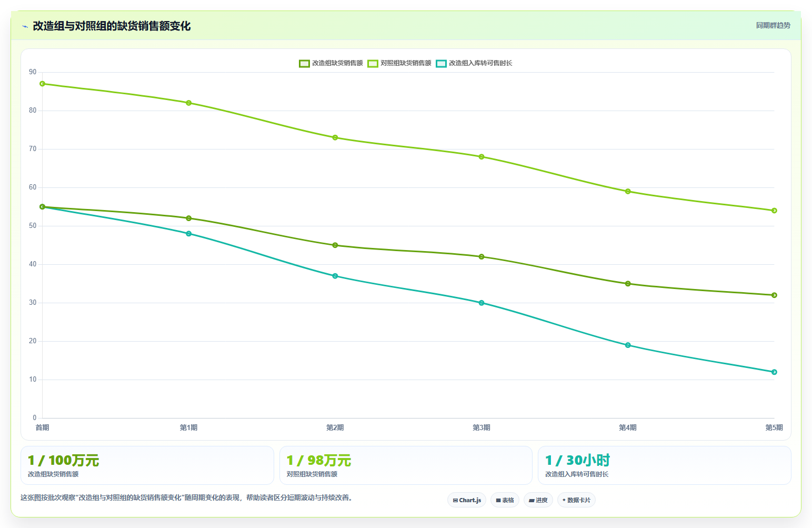Select the 入库转可售时长 point at 第5期
Image resolution: width=812 pixels, height=528 pixels.
(774, 372)
